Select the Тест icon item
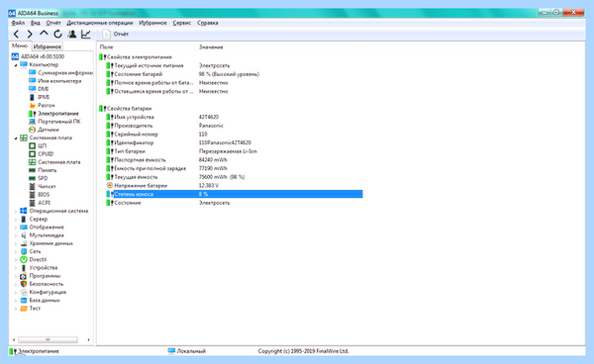Viewport: 594px width, 364px height. pyautogui.click(x=30, y=309)
